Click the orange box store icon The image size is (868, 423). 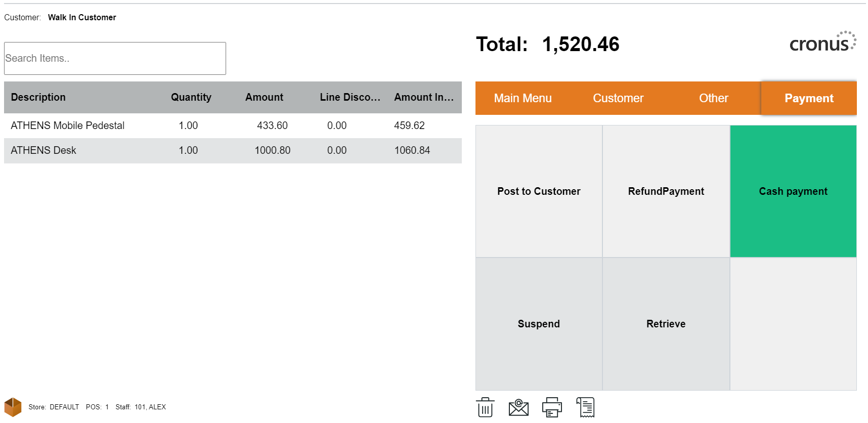[x=13, y=407]
